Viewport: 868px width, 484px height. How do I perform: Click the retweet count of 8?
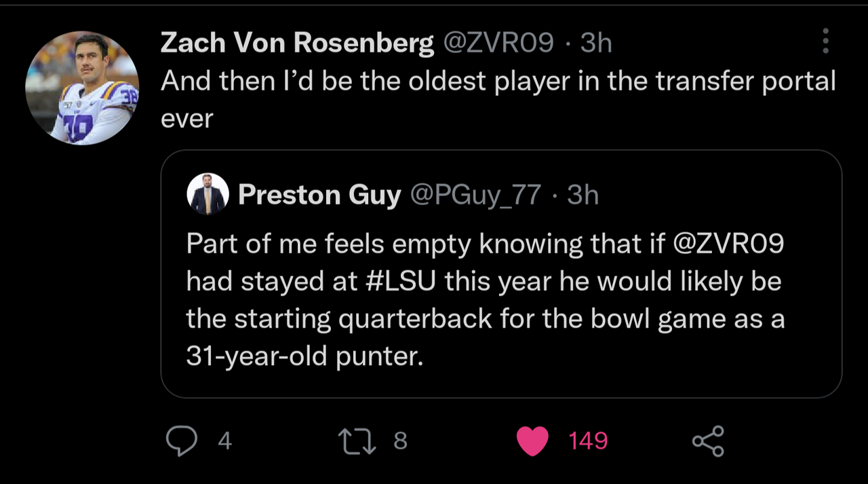pos(400,441)
